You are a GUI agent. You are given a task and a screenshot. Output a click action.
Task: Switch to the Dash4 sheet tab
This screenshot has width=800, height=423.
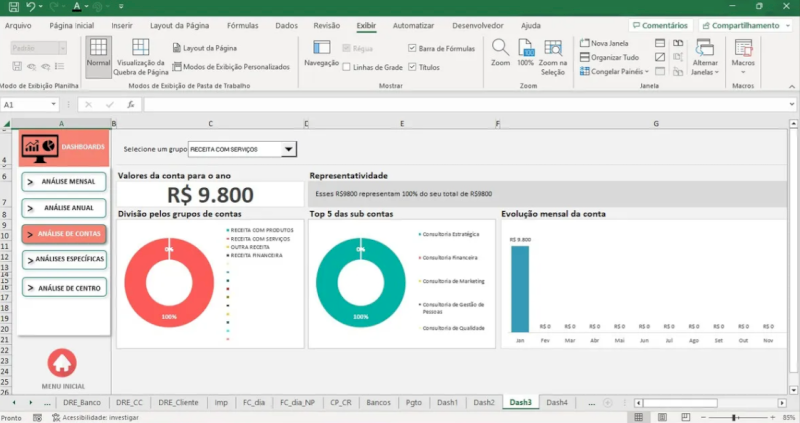click(x=556, y=402)
